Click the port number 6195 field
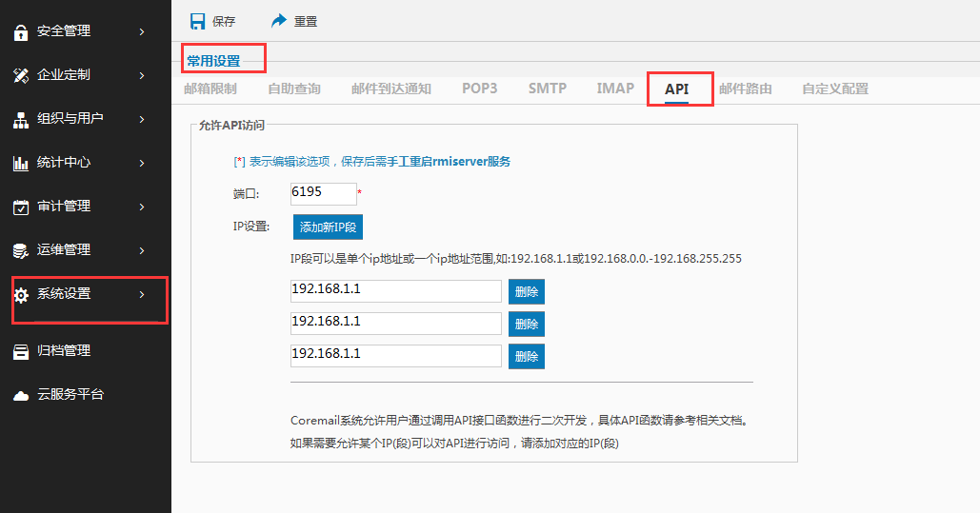The height and width of the screenshot is (513, 980). pyautogui.click(x=323, y=193)
